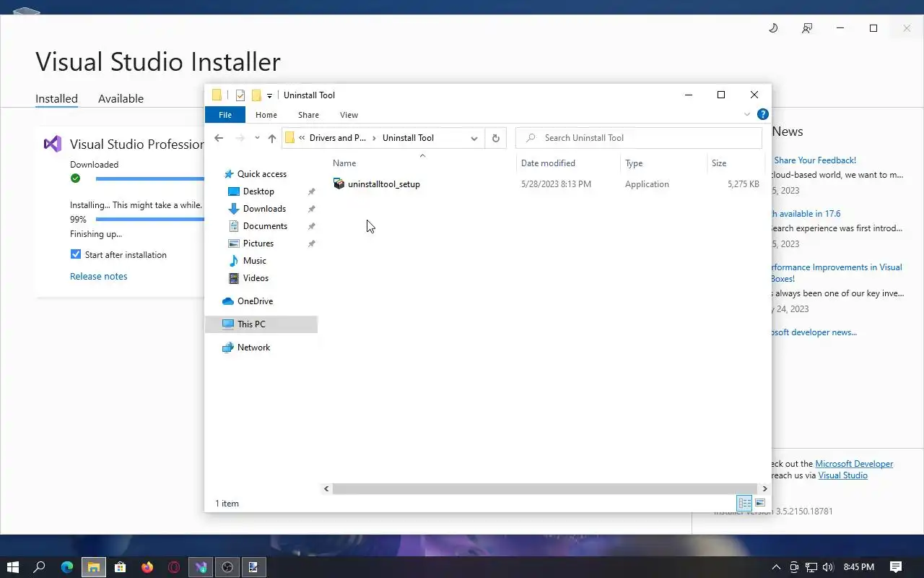Open taskbar Search
Screen dimensions: 924x578
[x=40, y=567]
